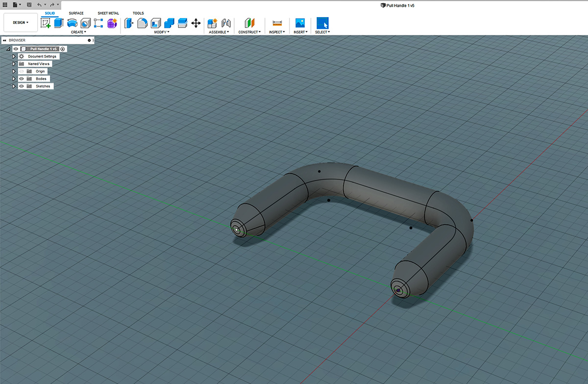Select the Measure tool
The width and height of the screenshot is (588, 384).
(277, 23)
